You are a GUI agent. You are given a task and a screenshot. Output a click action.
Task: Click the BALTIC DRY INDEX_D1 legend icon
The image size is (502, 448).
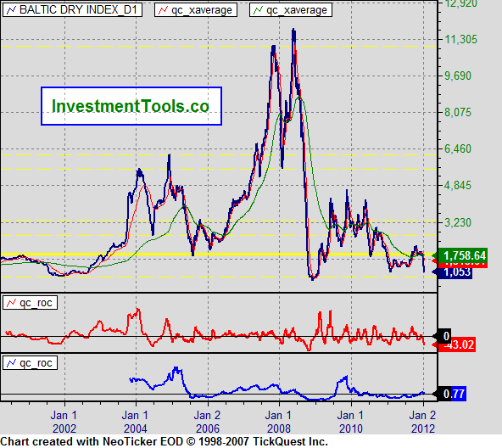(x=11, y=10)
